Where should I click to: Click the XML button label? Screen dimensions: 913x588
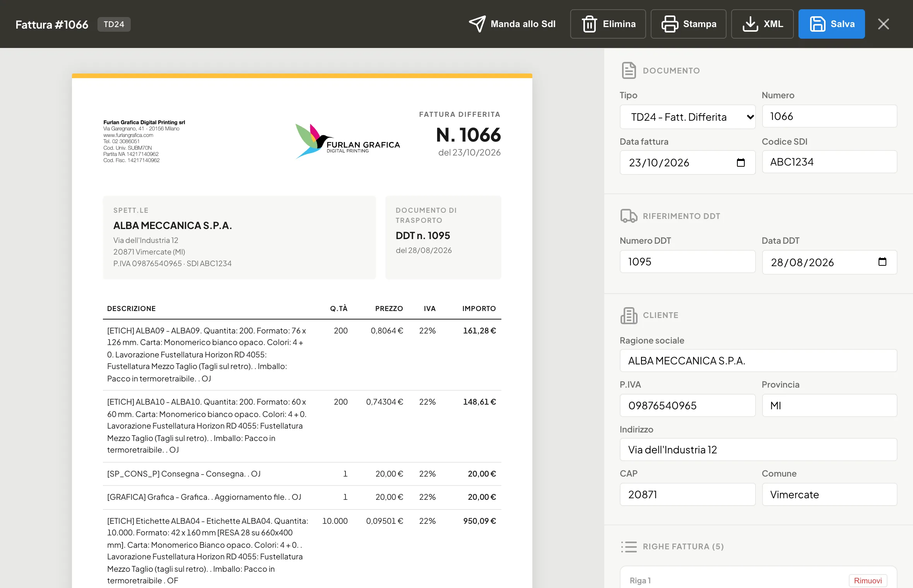point(773,24)
